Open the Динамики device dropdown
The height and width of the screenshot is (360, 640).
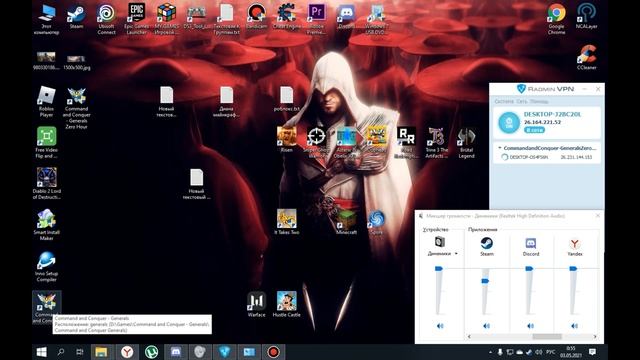coord(456,253)
